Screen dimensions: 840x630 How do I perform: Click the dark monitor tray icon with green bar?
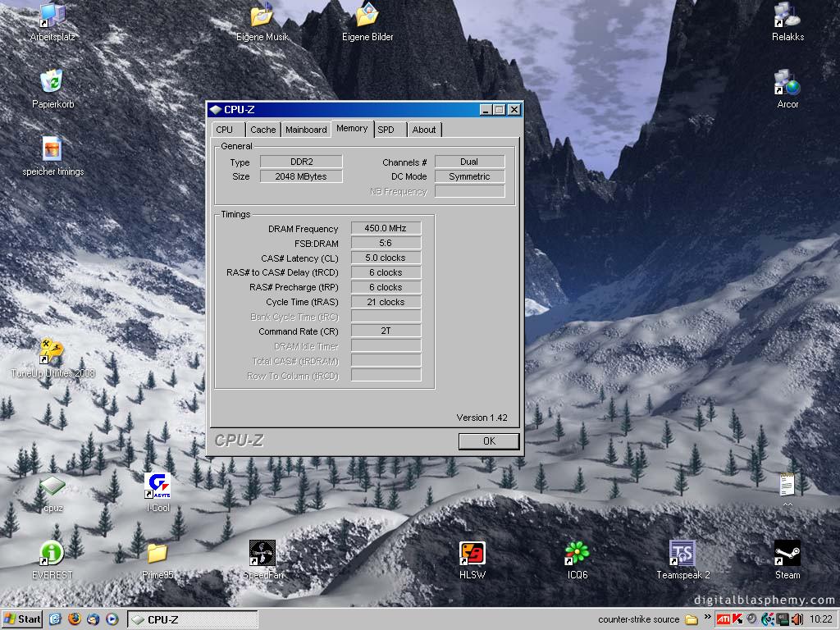(x=783, y=619)
